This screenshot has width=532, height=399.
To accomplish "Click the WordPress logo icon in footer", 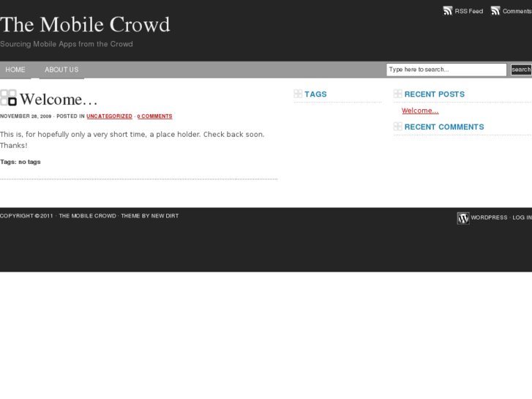I will click(x=463, y=218).
